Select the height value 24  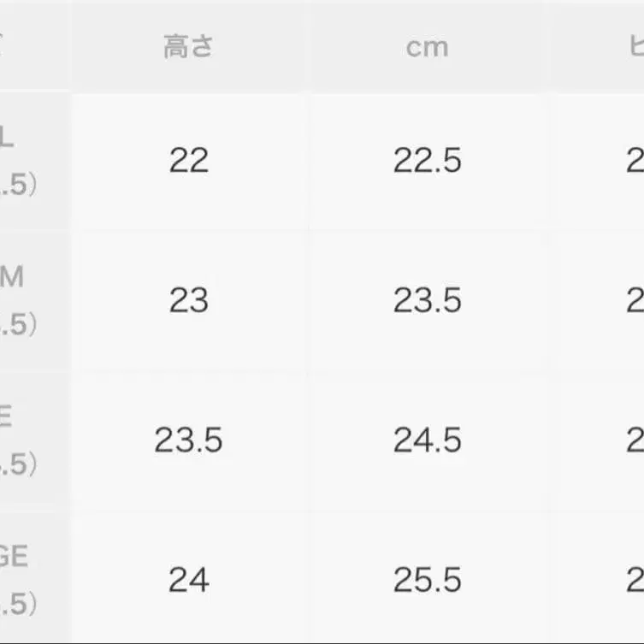pyautogui.click(x=188, y=581)
